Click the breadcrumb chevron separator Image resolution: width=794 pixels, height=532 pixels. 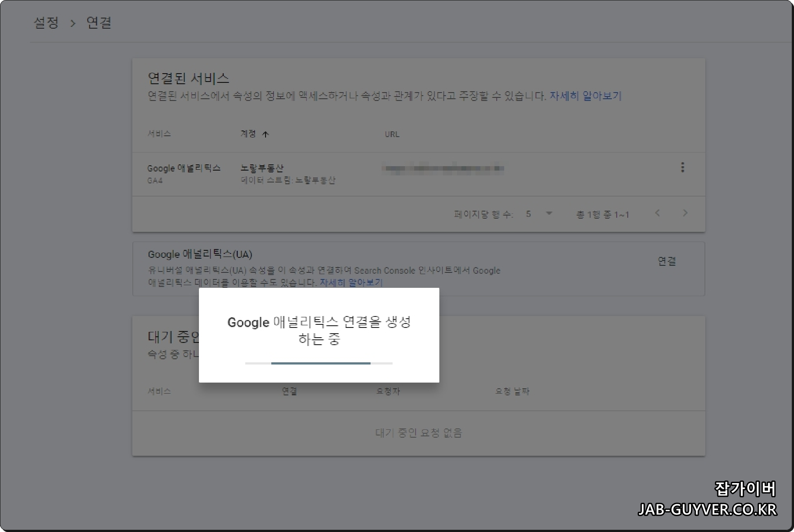73,23
